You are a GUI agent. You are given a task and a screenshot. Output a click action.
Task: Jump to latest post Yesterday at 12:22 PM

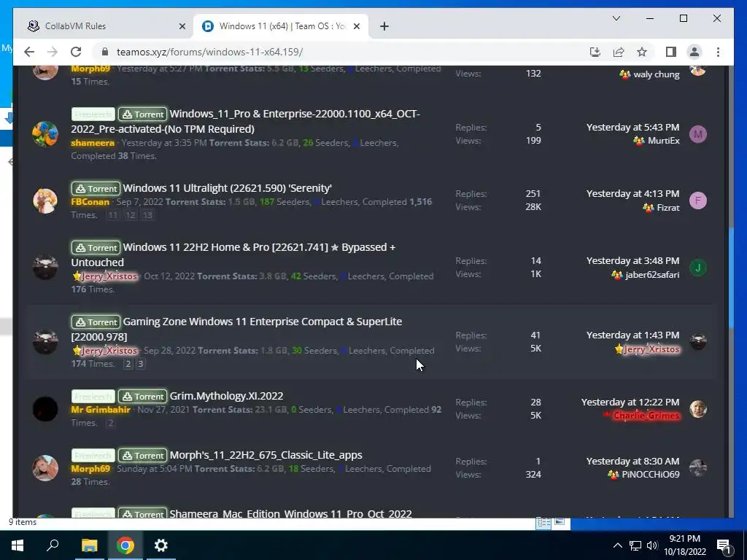pyautogui.click(x=630, y=402)
